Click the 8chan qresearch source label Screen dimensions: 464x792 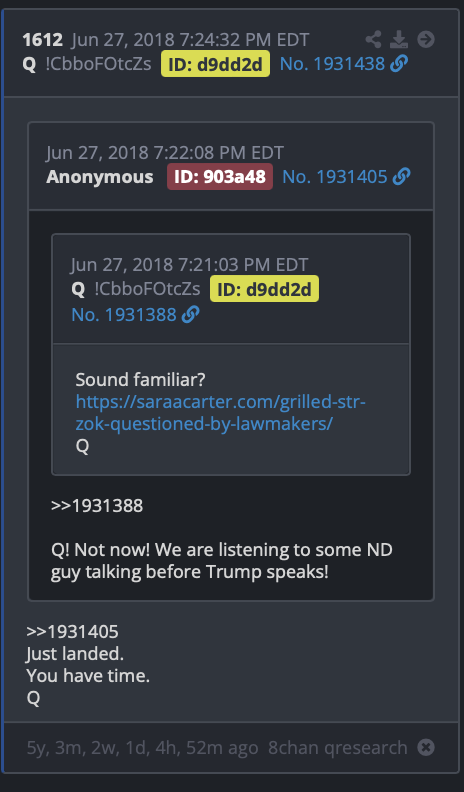(337, 747)
